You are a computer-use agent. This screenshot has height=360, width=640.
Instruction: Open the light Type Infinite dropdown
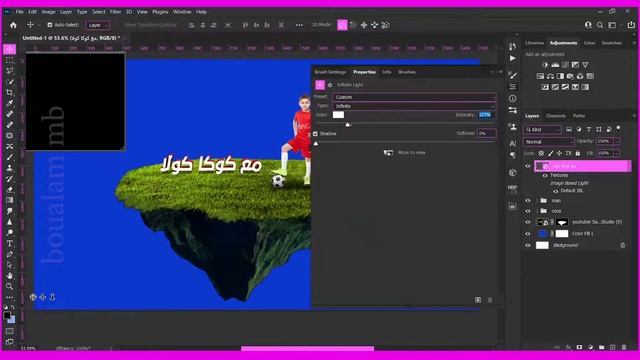(x=414, y=106)
